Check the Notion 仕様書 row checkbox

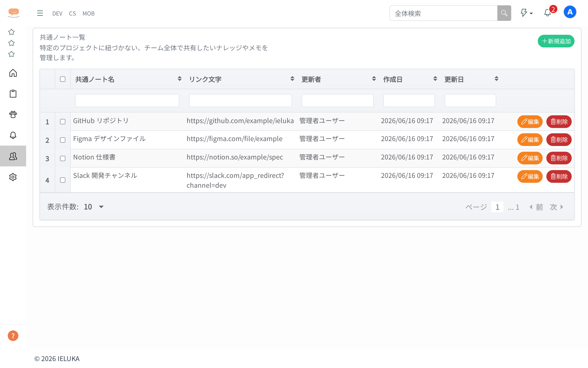[63, 158]
